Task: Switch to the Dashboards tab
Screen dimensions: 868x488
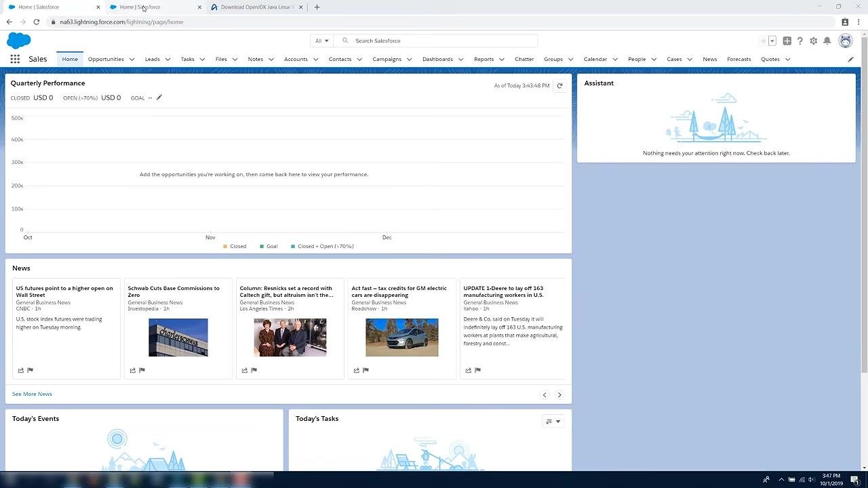Action: [x=437, y=59]
